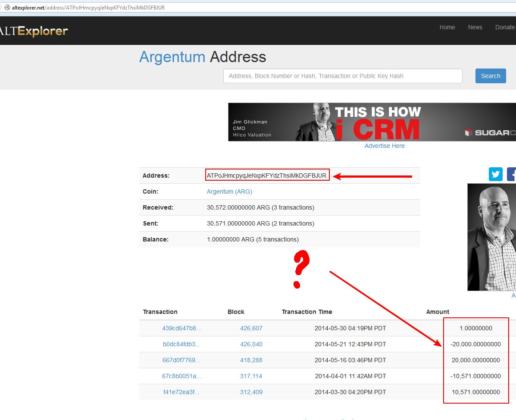This screenshot has height=420, width=516.
Task: Open block 317,114
Action: (251, 376)
